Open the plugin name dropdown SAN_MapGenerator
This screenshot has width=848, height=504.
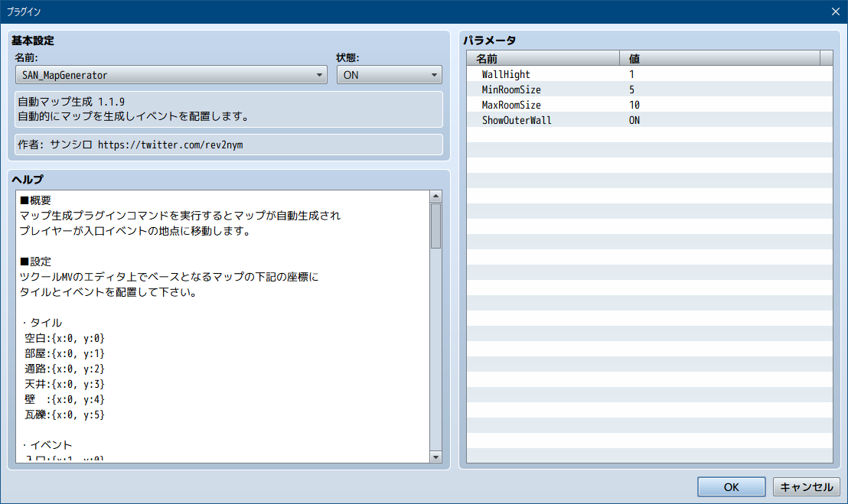[171, 75]
